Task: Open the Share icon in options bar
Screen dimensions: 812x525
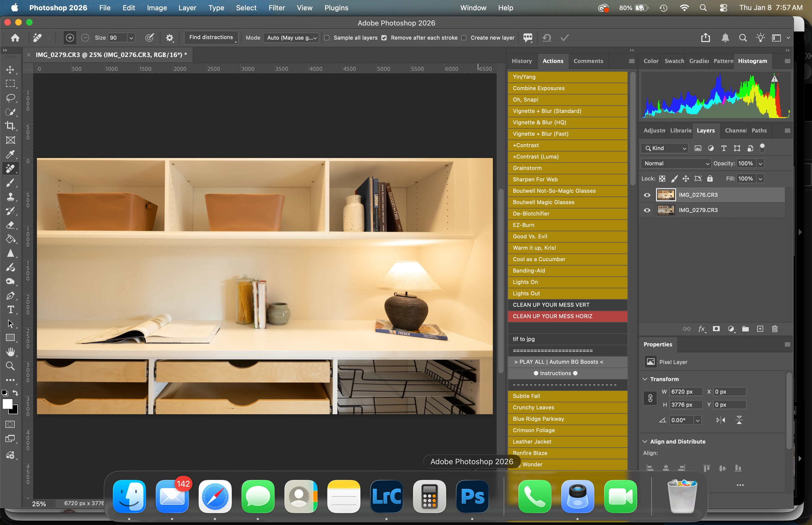Action: [705, 37]
